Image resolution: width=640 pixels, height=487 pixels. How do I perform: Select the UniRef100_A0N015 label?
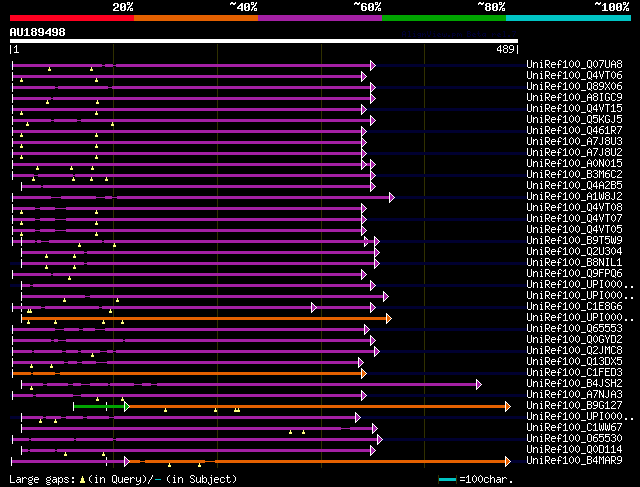(x=574, y=164)
